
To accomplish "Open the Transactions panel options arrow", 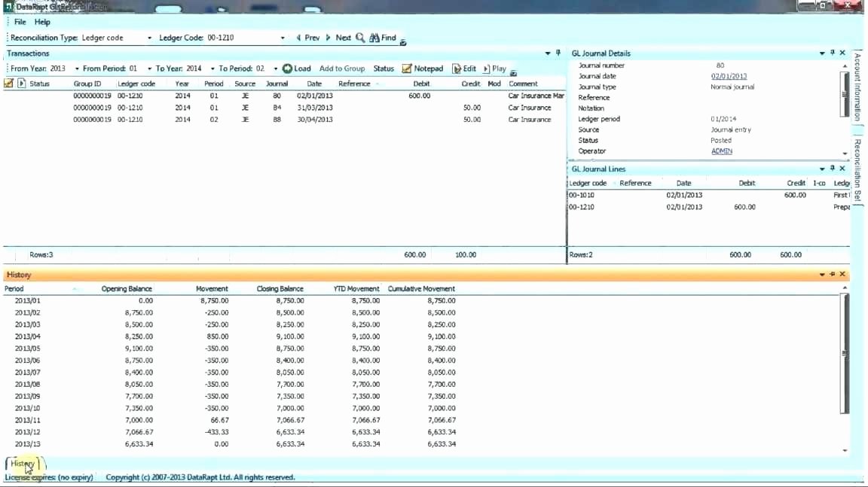I will 548,53.
